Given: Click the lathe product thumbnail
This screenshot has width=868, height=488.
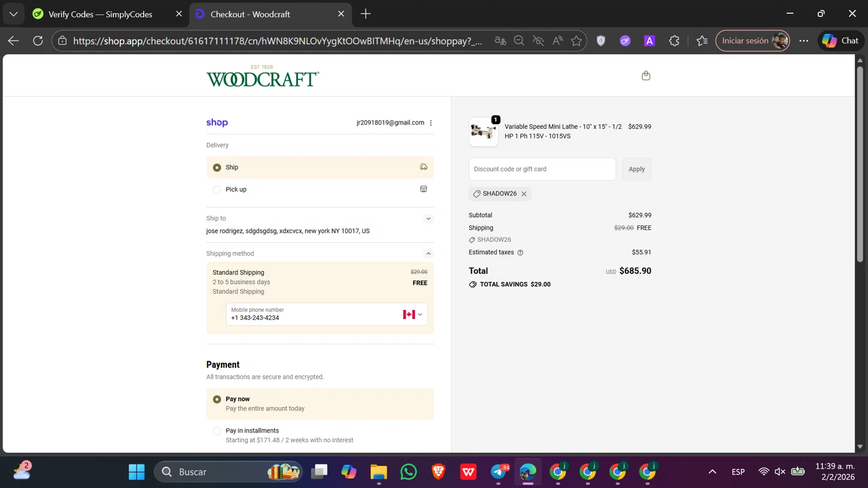Looking at the screenshot, I should pyautogui.click(x=483, y=132).
